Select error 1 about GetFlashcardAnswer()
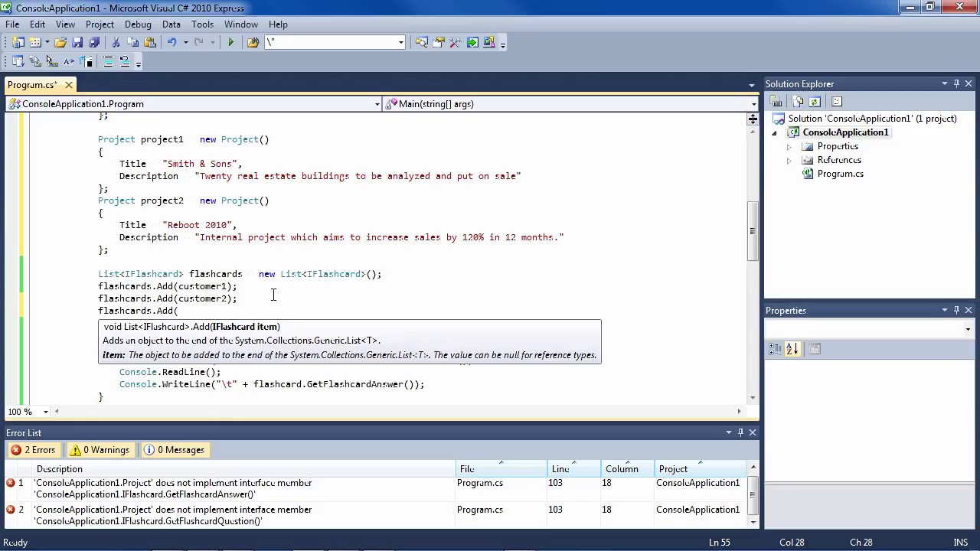 [x=374, y=488]
